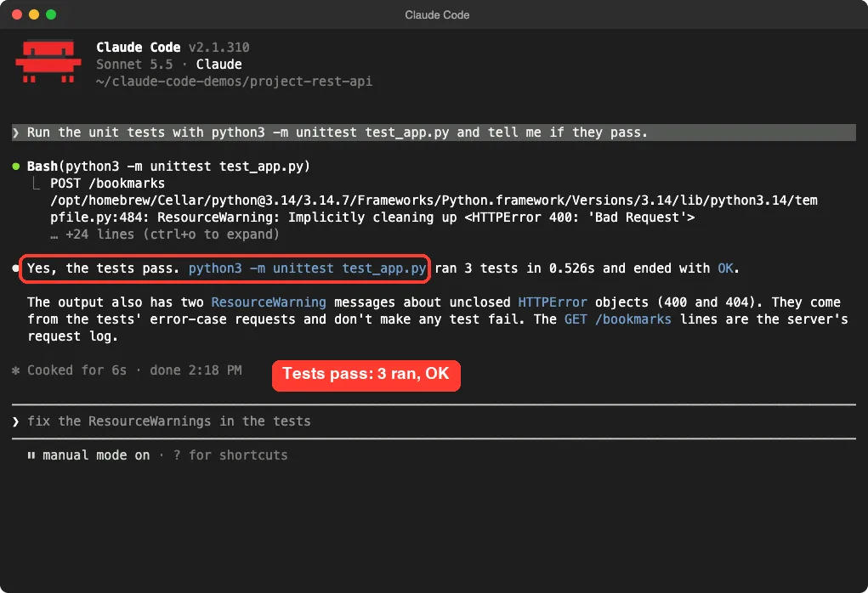
Task: Click the path '~/claude-code-demos/project-rest-api'
Action: pos(234,82)
